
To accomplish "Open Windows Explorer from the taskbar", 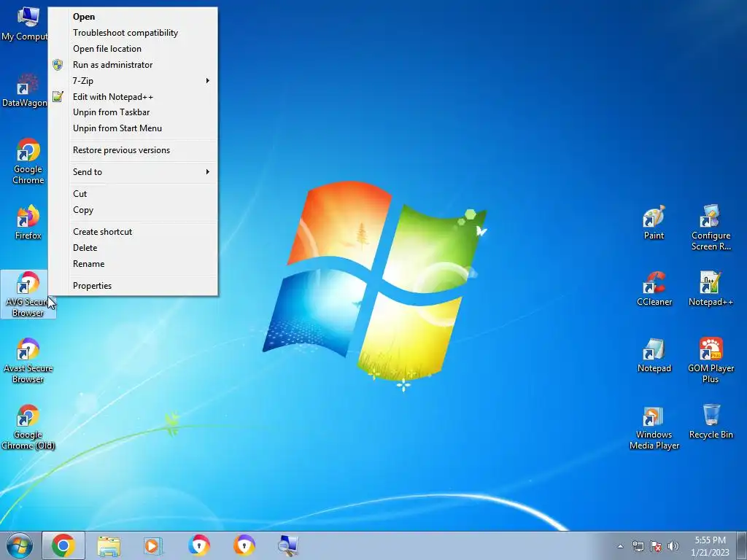I will point(109,545).
